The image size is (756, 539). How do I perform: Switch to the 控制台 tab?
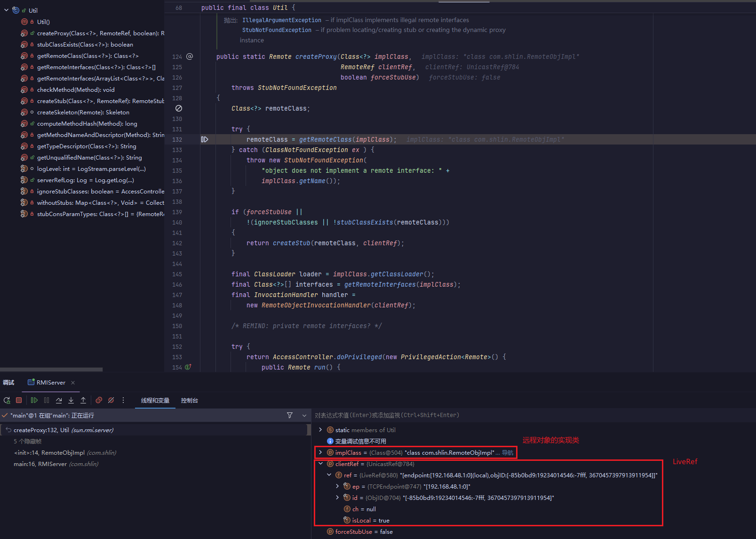(190, 401)
